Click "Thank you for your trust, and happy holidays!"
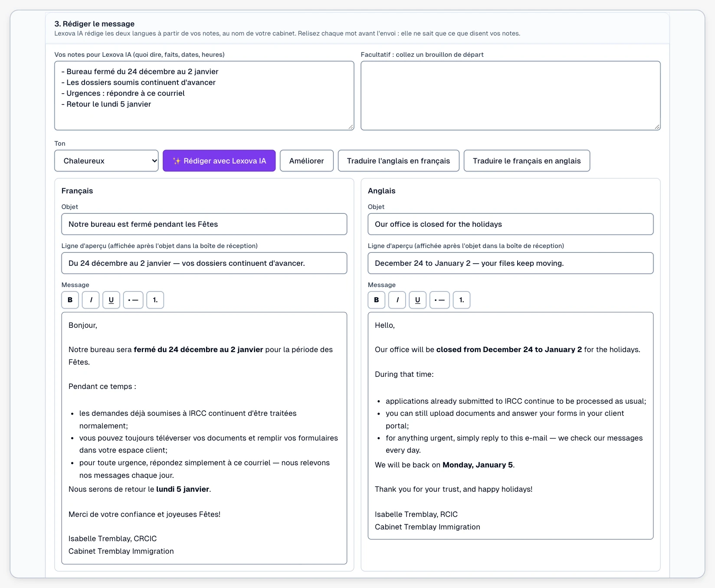This screenshot has height=588, width=715. click(453, 489)
